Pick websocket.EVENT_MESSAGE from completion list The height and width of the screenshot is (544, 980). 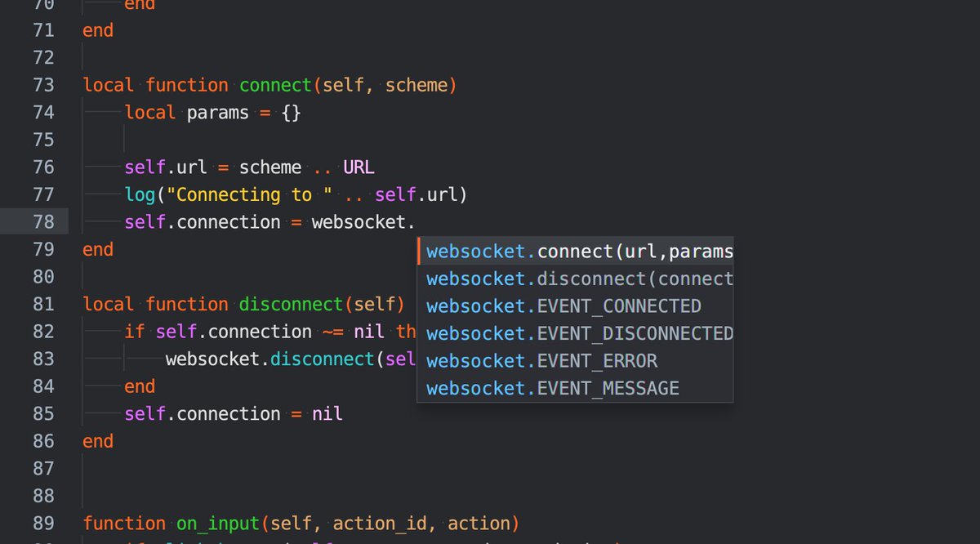point(575,388)
